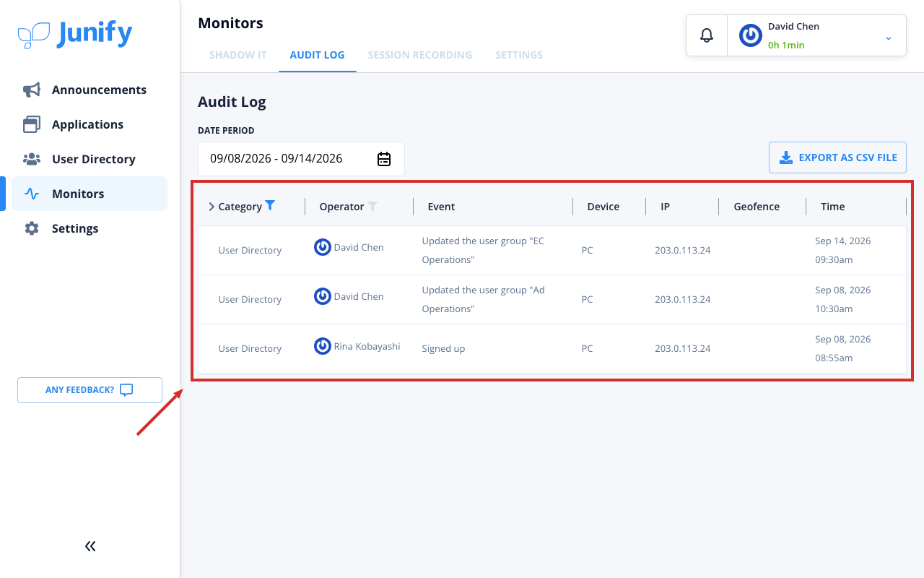Click the avatar in the EC Operations row
The height and width of the screenshot is (578, 924).
click(323, 247)
